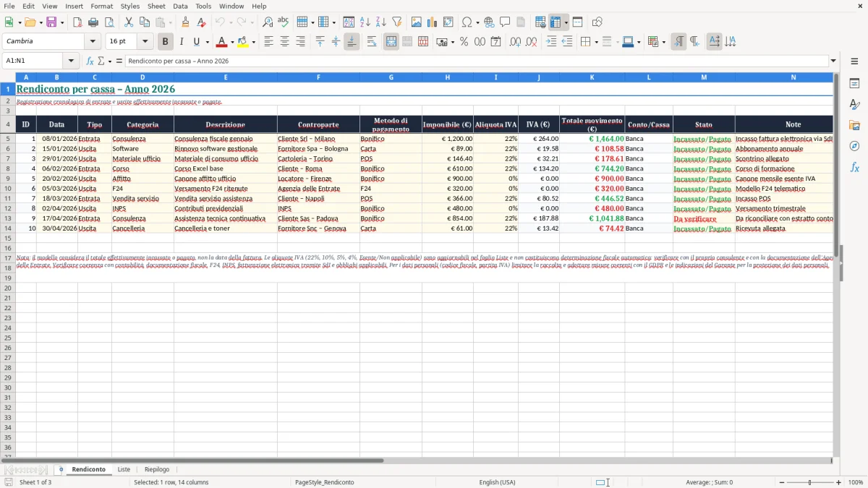Open the sidebar Gallery panel
This screenshot has height=488, width=868.
(854, 125)
